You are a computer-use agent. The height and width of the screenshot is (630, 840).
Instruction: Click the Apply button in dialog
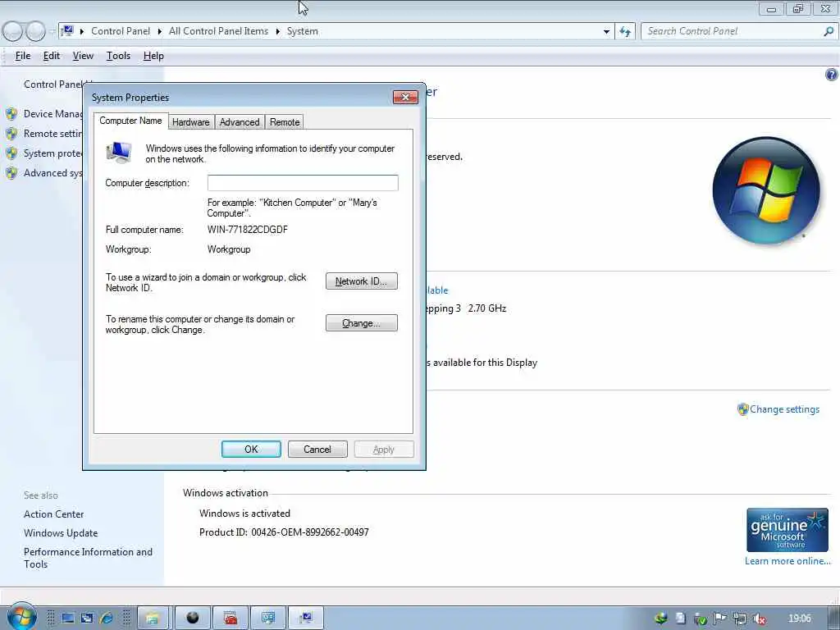coord(384,449)
